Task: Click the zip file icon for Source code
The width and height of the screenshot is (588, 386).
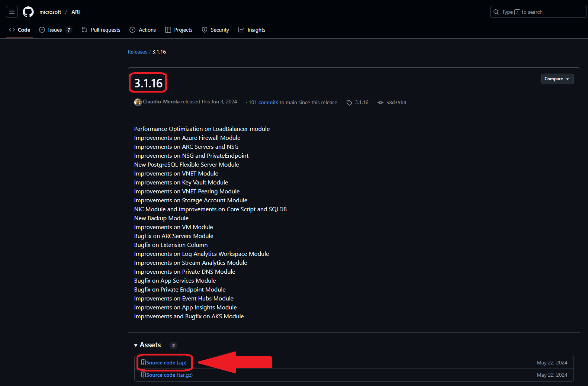Action: (x=143, y=363)
